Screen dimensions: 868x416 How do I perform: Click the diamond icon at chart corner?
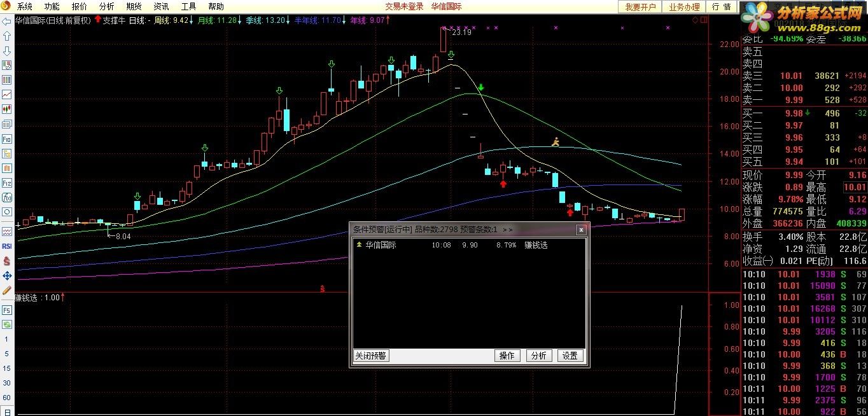tap(696, 20)
